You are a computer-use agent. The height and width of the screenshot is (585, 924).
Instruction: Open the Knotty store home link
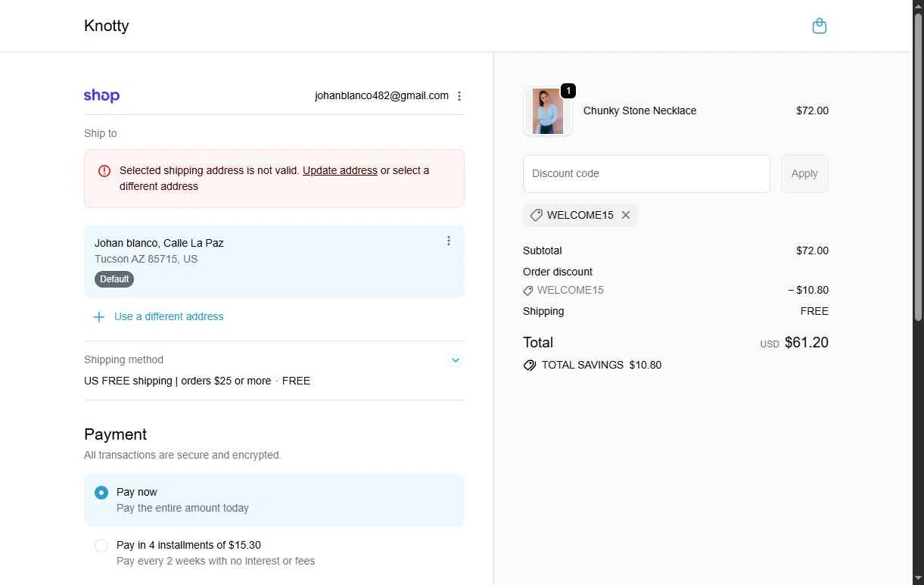point(107,26)
